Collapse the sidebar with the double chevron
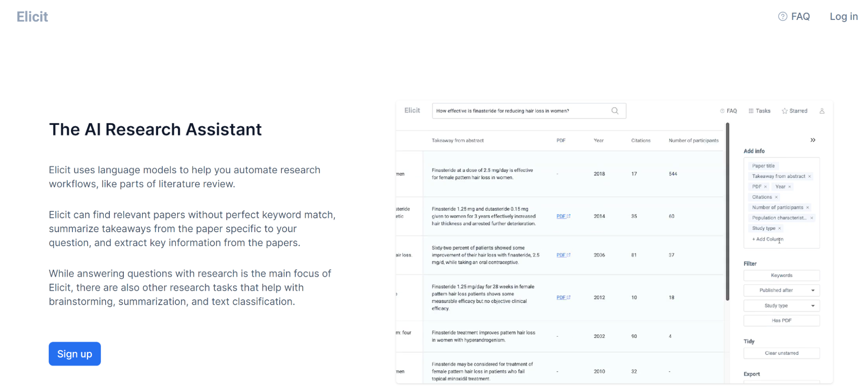This screenshot has width=868, height=391. point(812,140)
